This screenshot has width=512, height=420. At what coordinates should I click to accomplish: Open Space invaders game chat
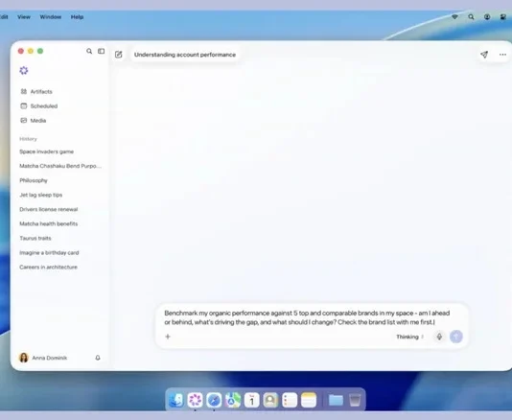[x=46, y=152]
